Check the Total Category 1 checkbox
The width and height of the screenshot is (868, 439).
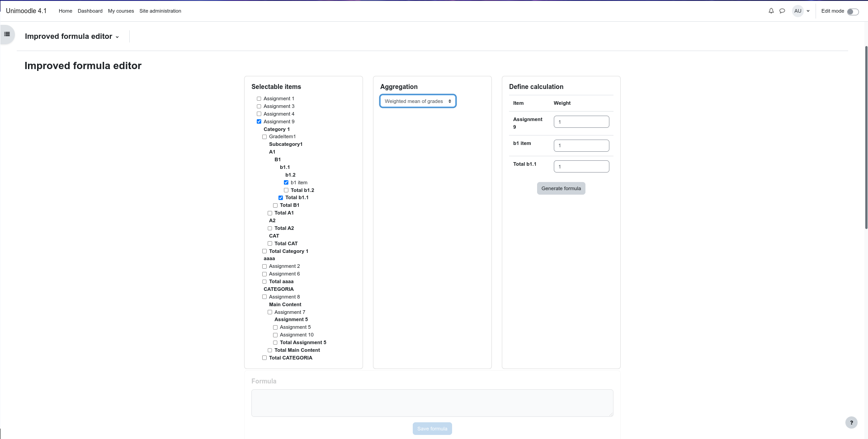click(264, 251)
